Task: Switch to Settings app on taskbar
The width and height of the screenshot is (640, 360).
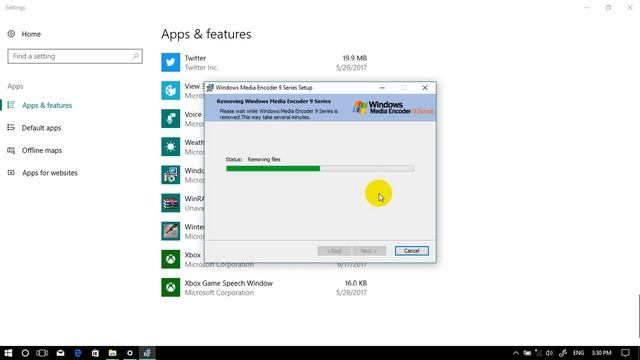Action: click(130, 353)
